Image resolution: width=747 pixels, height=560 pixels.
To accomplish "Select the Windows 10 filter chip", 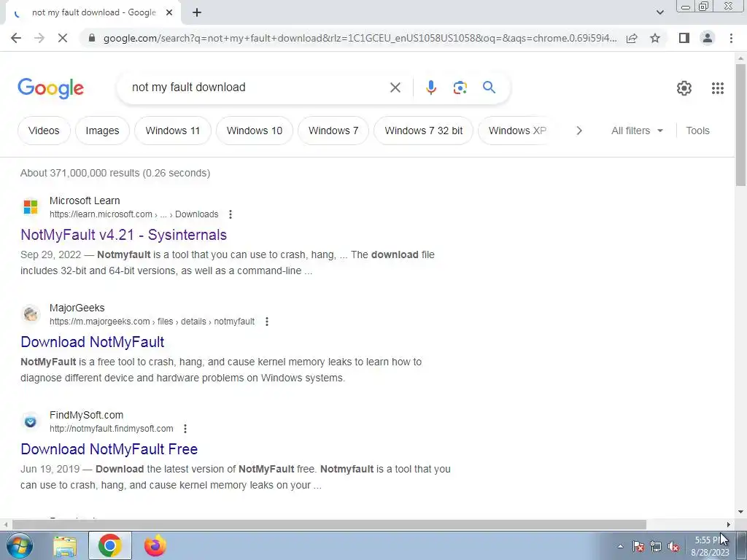I will click(255, 131).
